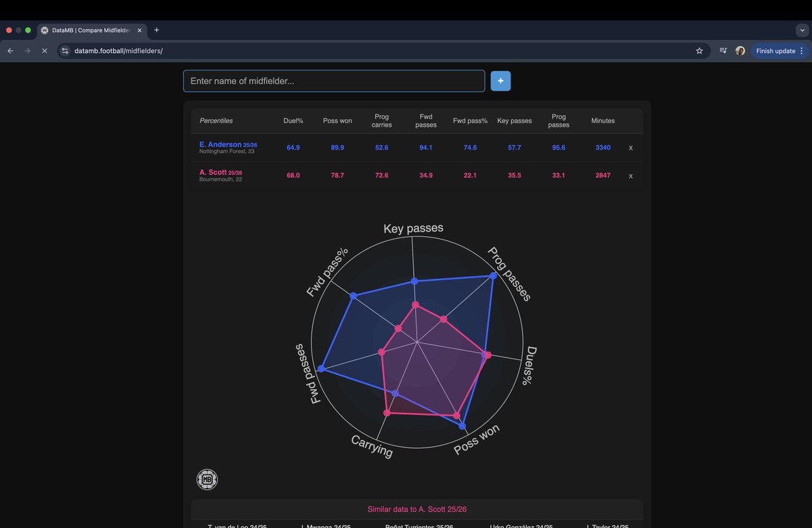Viewport: 812px width, 528px height.
Task: Select E. Anderson's 89.9 Poss won value
Action: [337, 148]
